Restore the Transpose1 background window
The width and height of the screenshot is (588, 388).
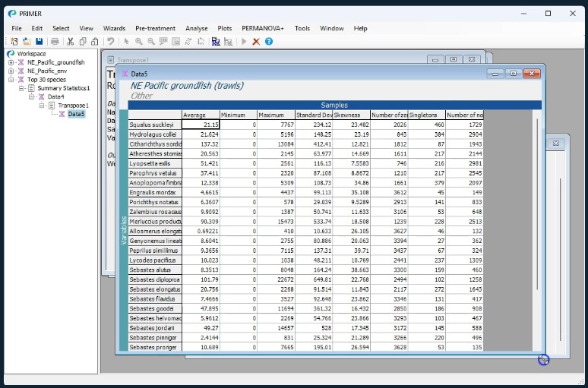(x=454, y=59)
